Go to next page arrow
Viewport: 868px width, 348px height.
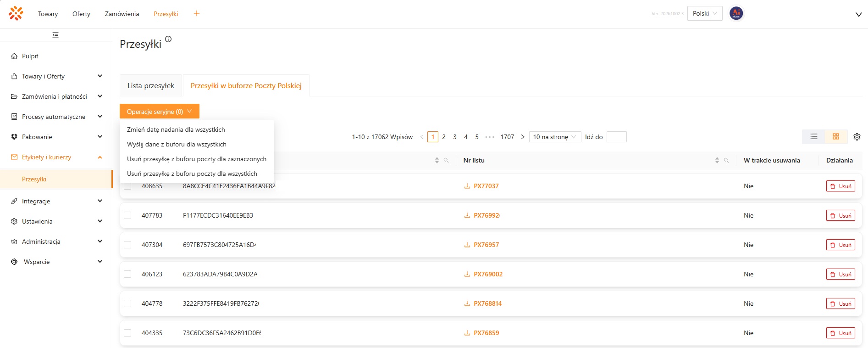point(523,137)
